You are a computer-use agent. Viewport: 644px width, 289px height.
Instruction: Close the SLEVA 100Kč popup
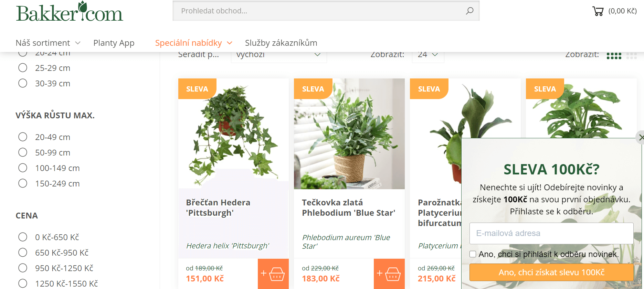click(x=640, y=138)
